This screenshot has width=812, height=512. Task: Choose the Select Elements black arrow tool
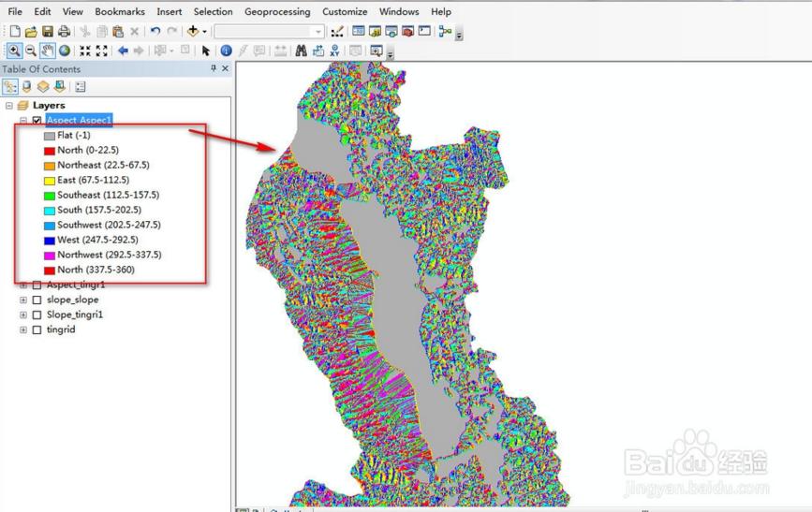(206, 51)
